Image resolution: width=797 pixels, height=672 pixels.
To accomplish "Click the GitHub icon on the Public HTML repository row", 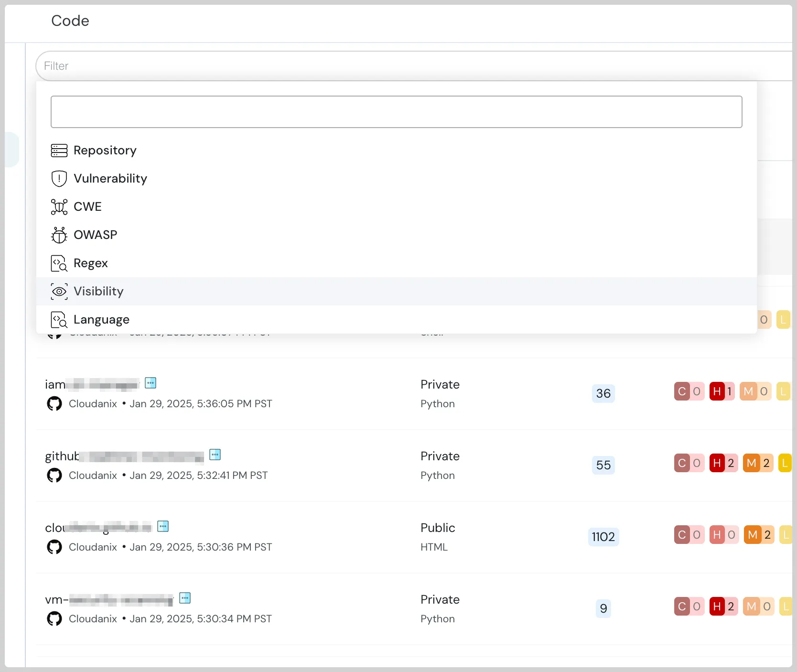I will 54,547.
